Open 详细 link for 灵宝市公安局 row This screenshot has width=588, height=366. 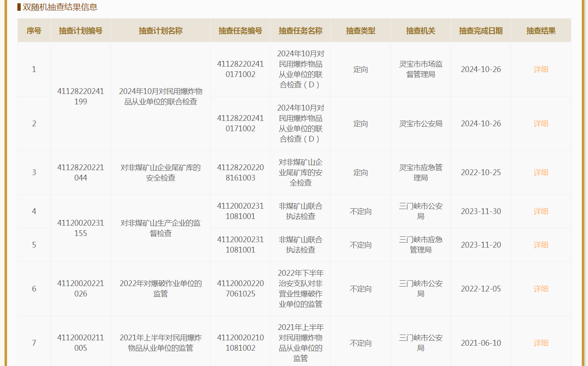[541, 123]
